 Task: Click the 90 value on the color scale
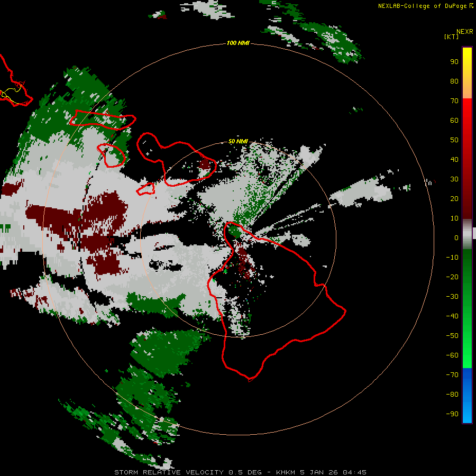(x=454, y=62)
